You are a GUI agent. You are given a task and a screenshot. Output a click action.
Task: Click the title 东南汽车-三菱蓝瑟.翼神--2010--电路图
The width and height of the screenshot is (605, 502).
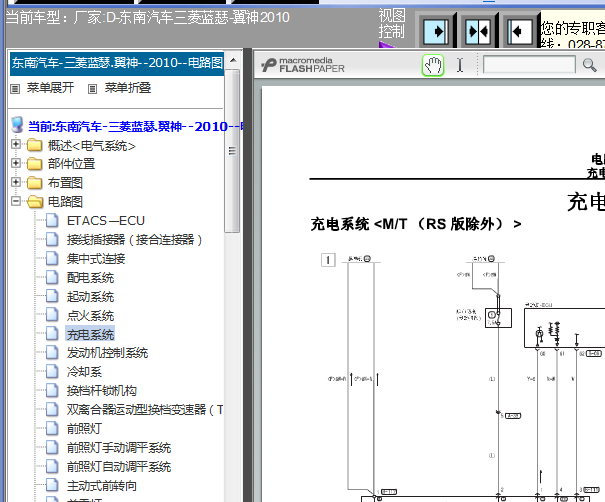tap(117, 63)
